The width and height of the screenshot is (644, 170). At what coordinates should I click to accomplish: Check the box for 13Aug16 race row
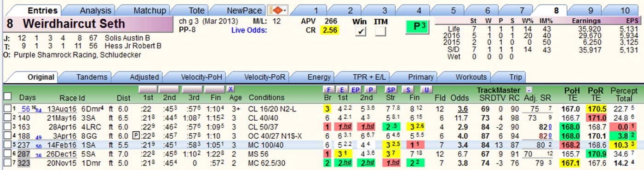(7, 108)
